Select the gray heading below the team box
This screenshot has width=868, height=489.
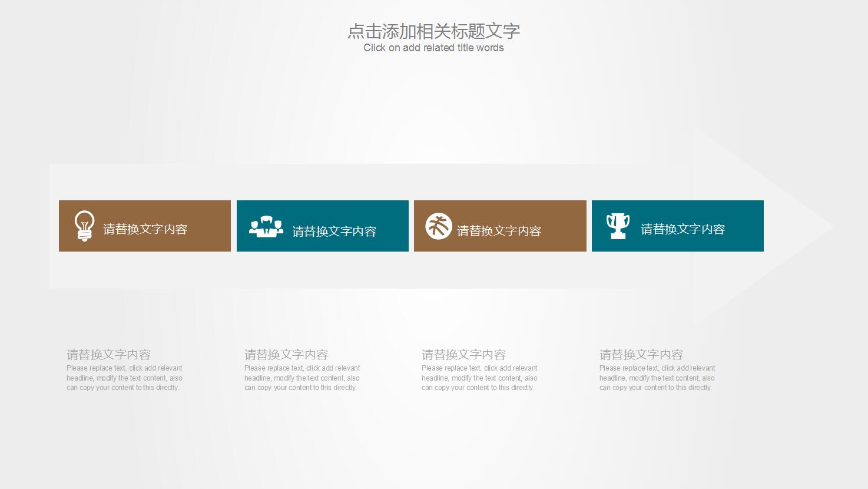click(286, 355)
